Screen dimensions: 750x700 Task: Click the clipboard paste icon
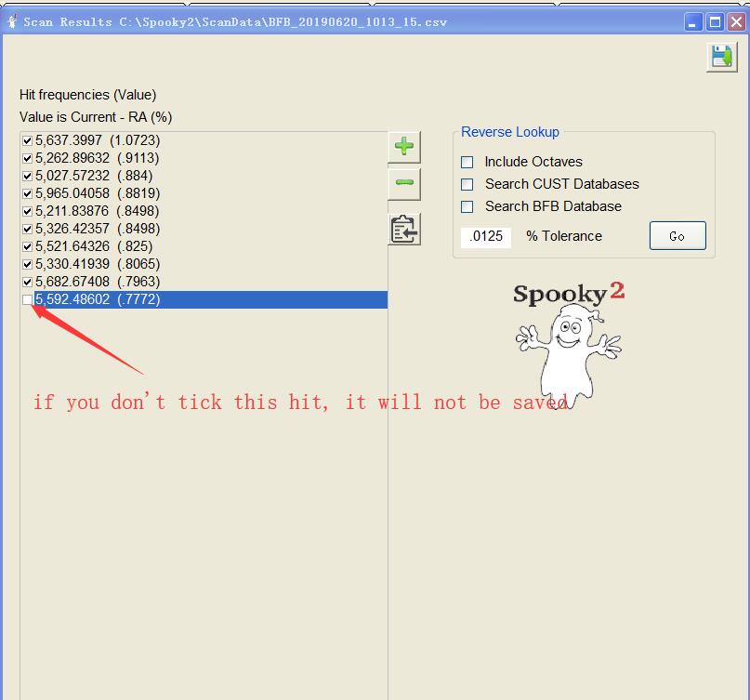[404, 230]
